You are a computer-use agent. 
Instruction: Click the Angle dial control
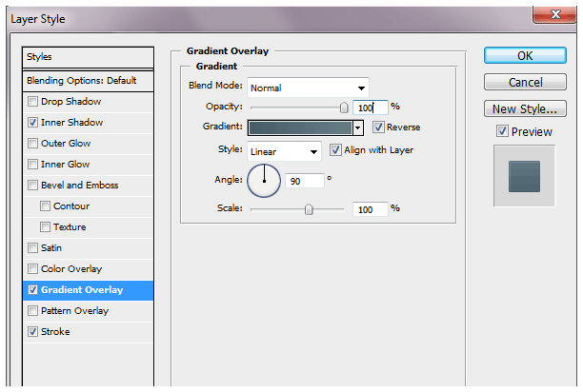[264, 179]
